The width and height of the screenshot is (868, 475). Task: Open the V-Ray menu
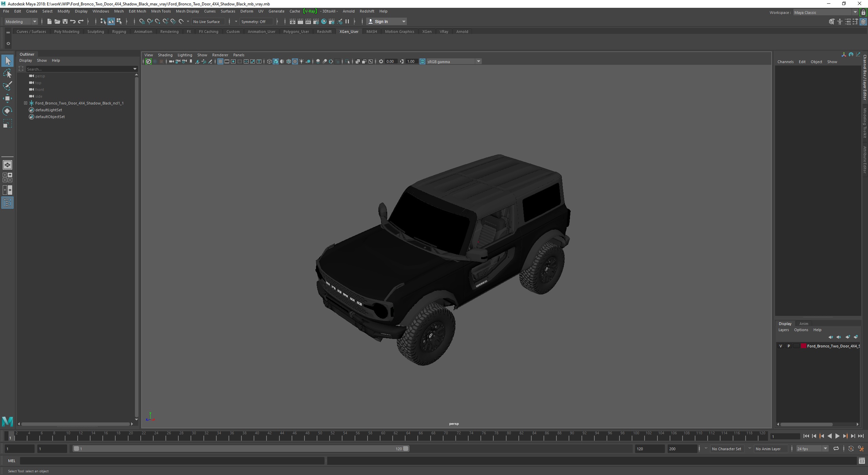click(x=310, y=11)
